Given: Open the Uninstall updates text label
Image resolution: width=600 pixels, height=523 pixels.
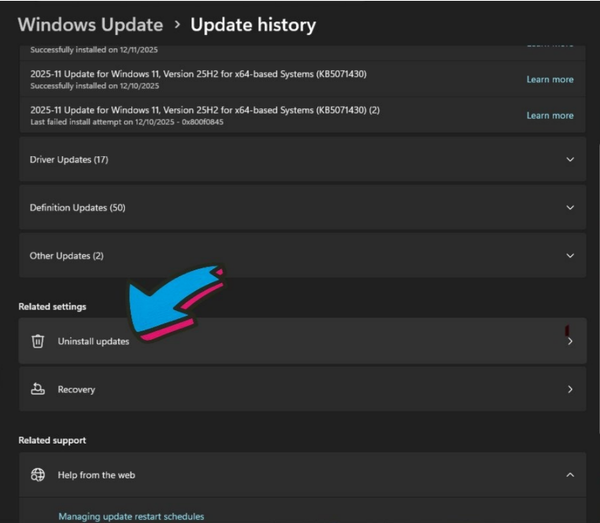Looking at the screenshot, I should [93, 342].
